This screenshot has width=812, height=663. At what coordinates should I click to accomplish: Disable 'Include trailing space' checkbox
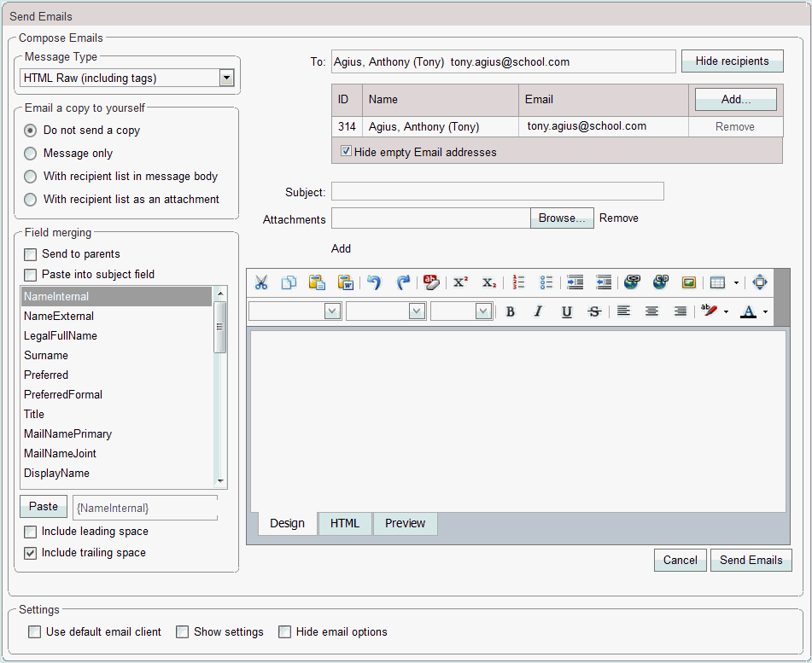point(31,553)
